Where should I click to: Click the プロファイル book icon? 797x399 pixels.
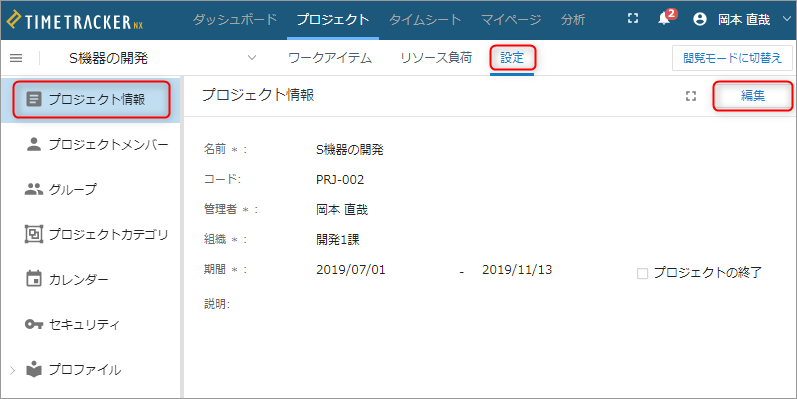[x=34, y=369]
